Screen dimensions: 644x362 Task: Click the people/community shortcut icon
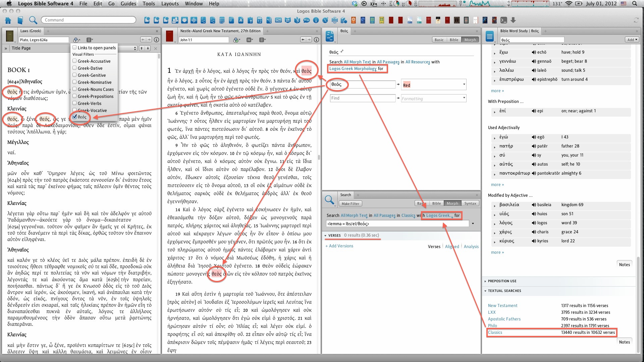click(x=175, y=20)
